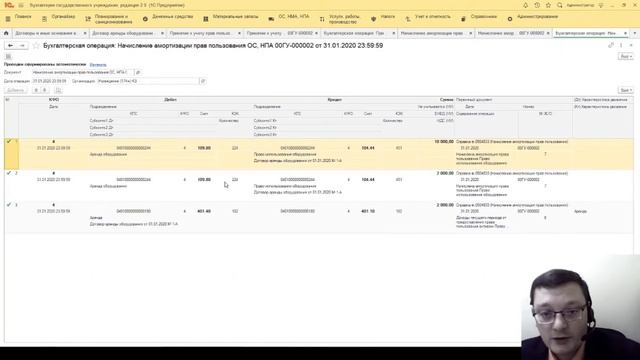The image size is (640, 360).
Task: Select the Организация field
Action: [148, 81]
